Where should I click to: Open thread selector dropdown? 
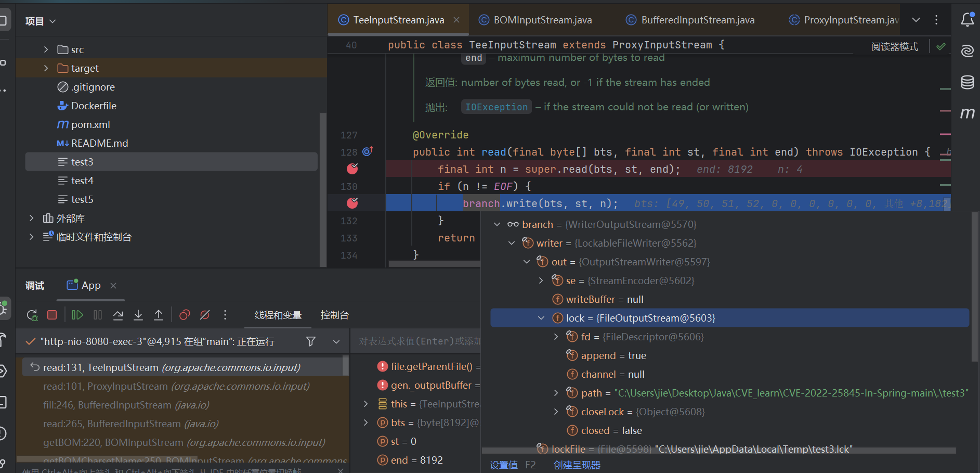pyautogui.click(x=336, y=342)
